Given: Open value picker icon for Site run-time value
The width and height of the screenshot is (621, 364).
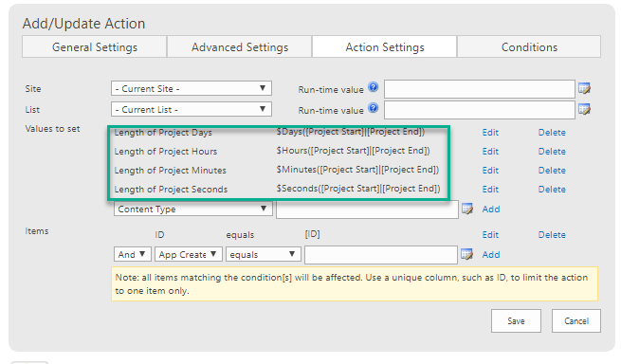Looking at the screenshot, I should click(584, 88).
